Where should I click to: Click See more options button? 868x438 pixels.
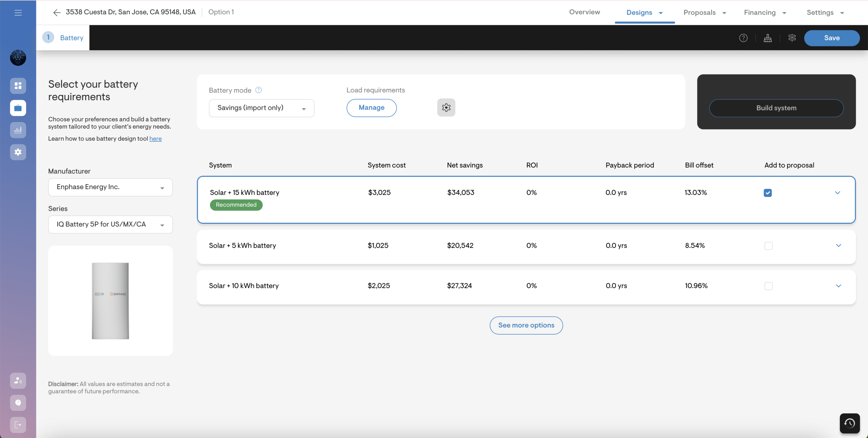pyautogui.click(x=526, y=325)
